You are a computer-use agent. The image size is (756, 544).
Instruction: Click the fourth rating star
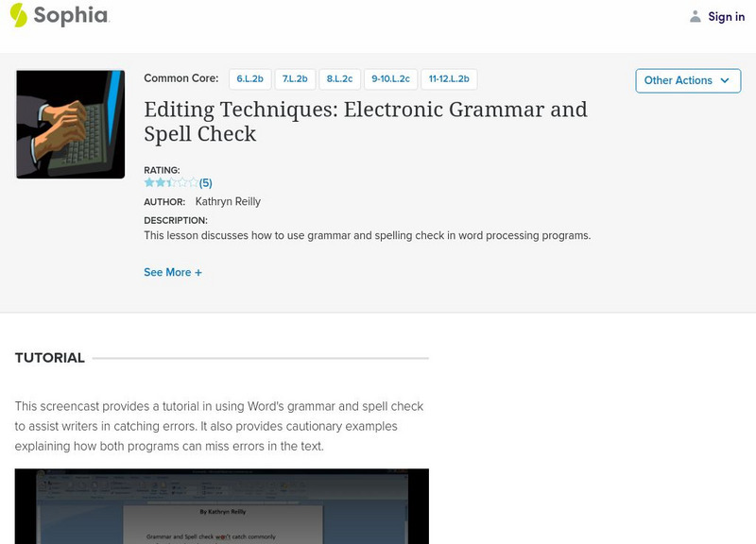[181, 181]
